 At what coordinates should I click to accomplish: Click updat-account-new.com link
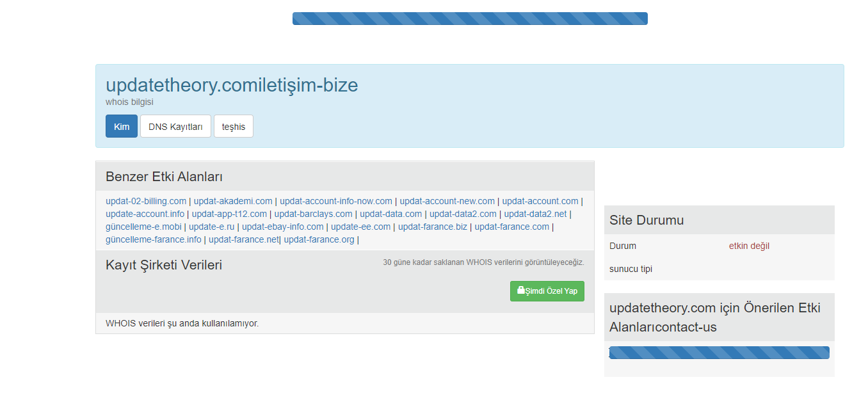tap(447, 201)
